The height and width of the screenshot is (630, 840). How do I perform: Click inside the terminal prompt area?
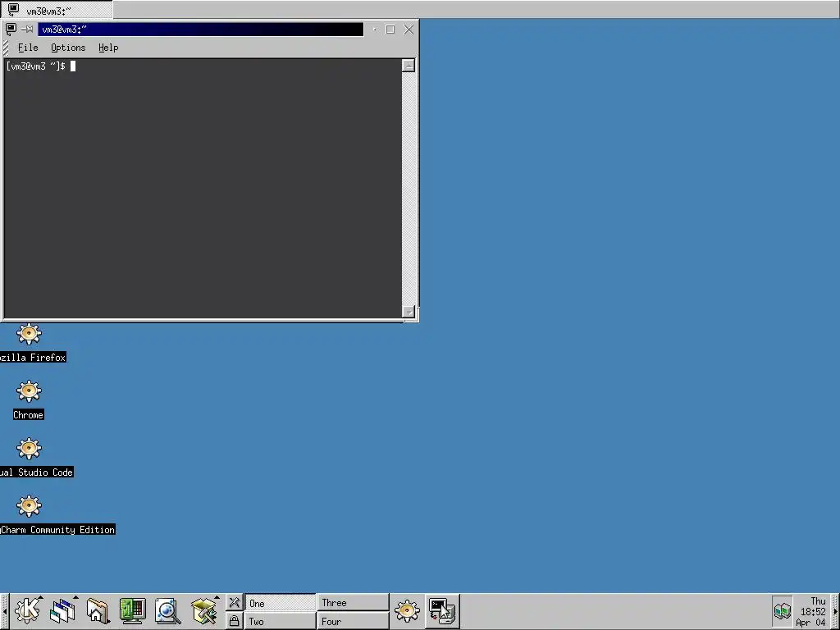pyautogui.click(x=203, y=189)
